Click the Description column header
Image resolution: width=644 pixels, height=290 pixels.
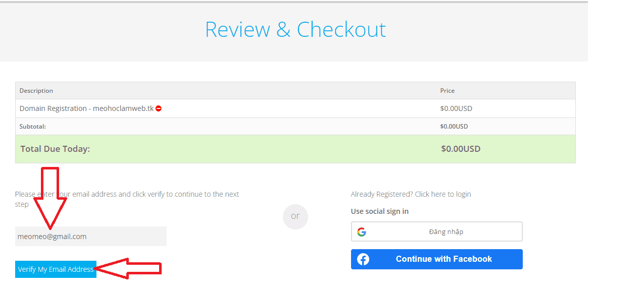click(36, 91)
